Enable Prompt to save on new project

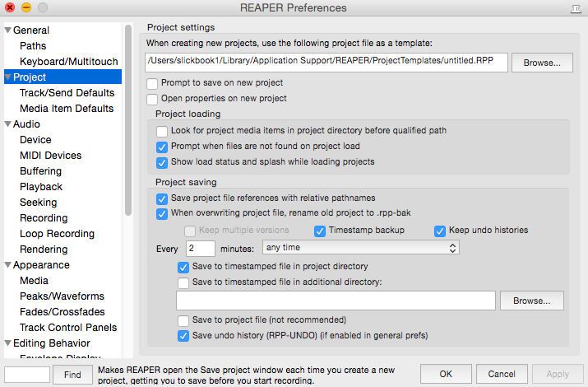[152, 83]
